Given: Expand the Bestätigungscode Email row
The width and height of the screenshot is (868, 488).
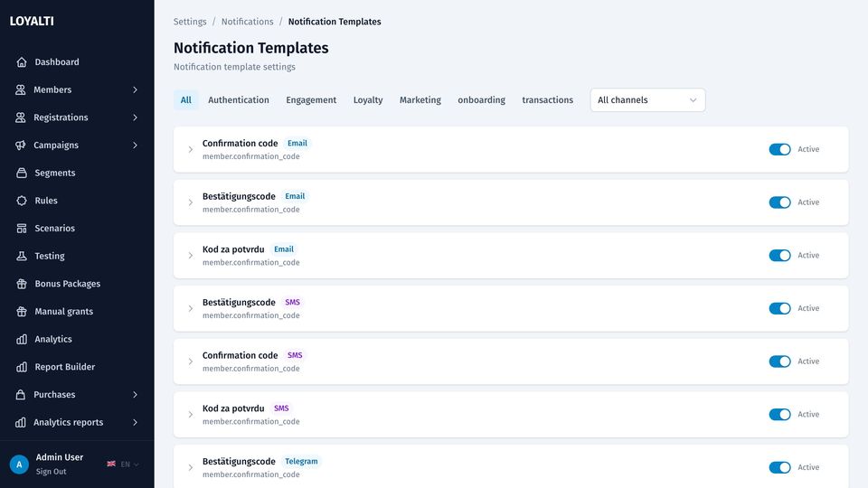Looking at the screenshot, I should point(191,202).
